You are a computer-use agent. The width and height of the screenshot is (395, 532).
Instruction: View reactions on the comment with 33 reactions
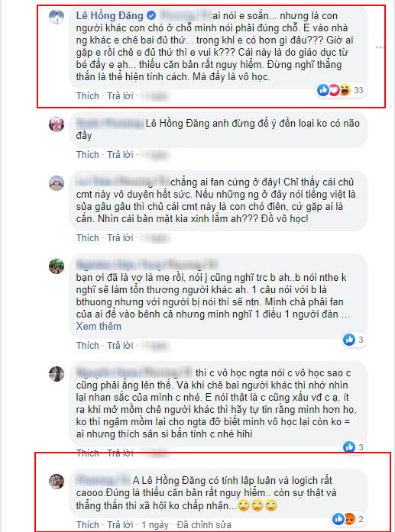click(340, 90)
